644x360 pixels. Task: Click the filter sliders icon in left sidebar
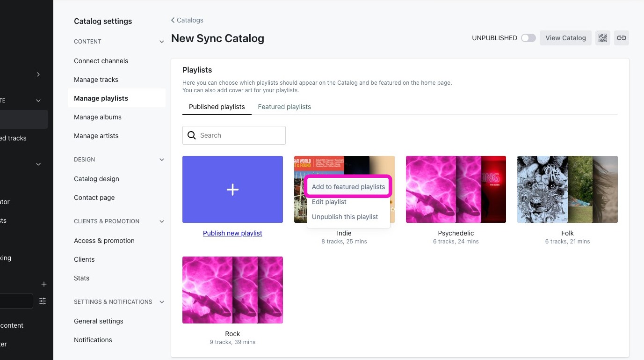point(43,301)
